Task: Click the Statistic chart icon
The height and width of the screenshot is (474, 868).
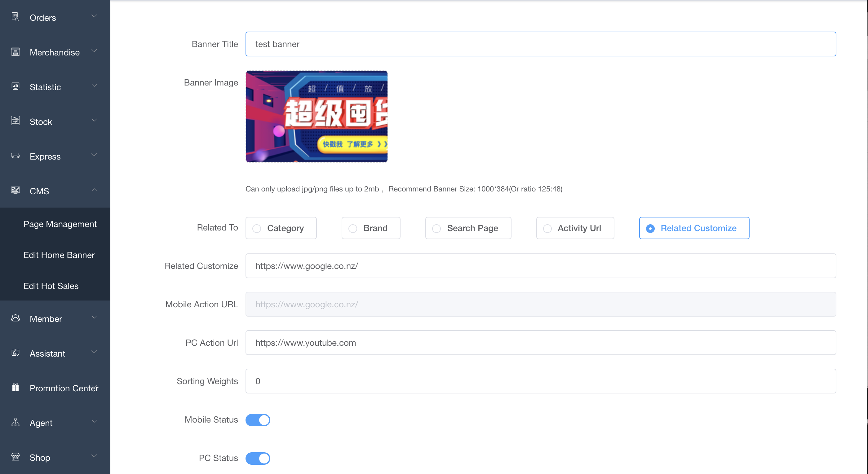Action: pyautogui.click(x=15, y=86)
